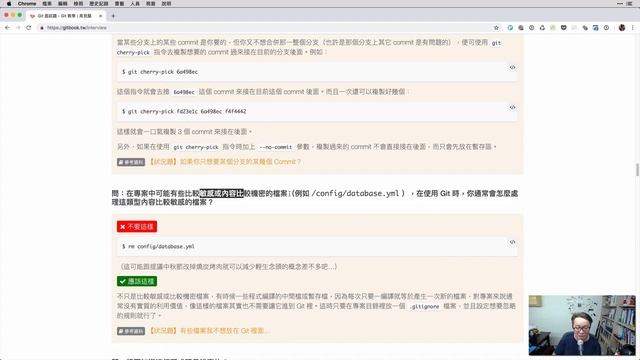Open the 視窗 menu
The image size is (640, 360).
point(151,3)
